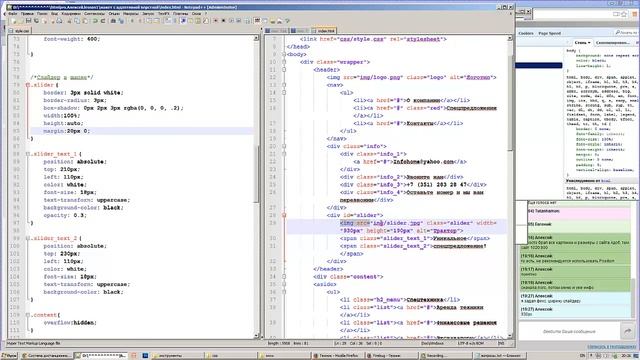Click the Playback macro toolbar icon
Screen dimensions: 640x360
pos(231,20)
